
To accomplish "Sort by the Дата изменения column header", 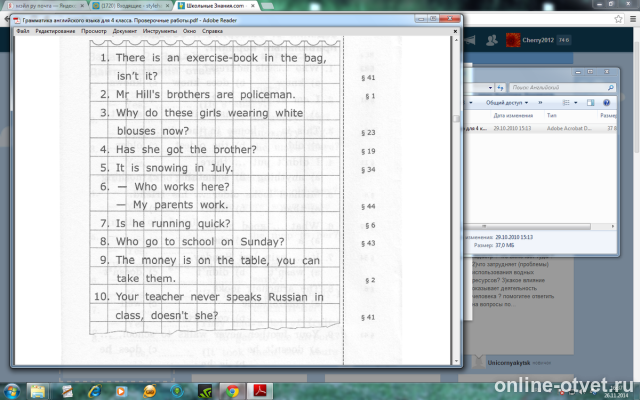I will point(514,115).
